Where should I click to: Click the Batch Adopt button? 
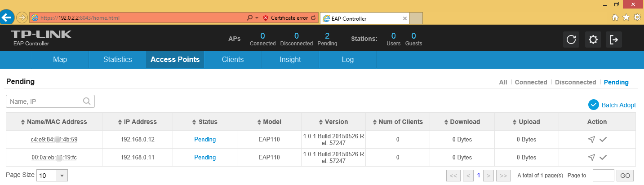tap(612, 105)
